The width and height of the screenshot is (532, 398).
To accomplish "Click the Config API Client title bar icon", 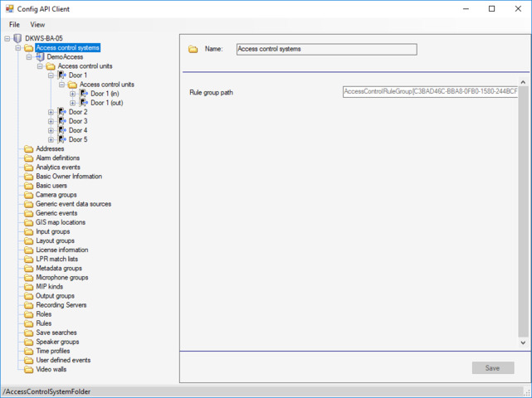I will tap(10, 9).
